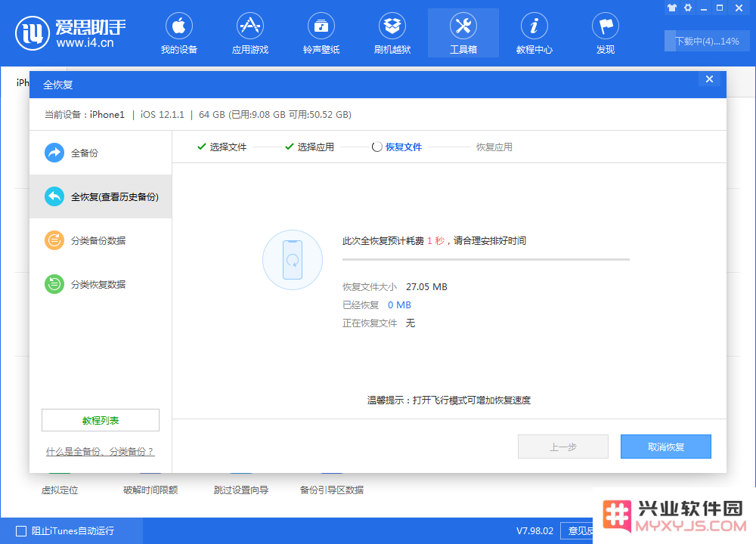Click 教程列表 tutorial list button
Image resolution: width=756 pixels, height=544 pixels.
click(101, 420)
